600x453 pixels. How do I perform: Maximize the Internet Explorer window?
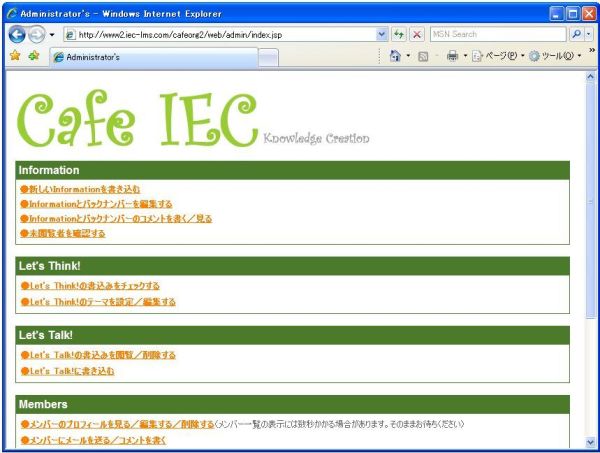tap(573, 14)
